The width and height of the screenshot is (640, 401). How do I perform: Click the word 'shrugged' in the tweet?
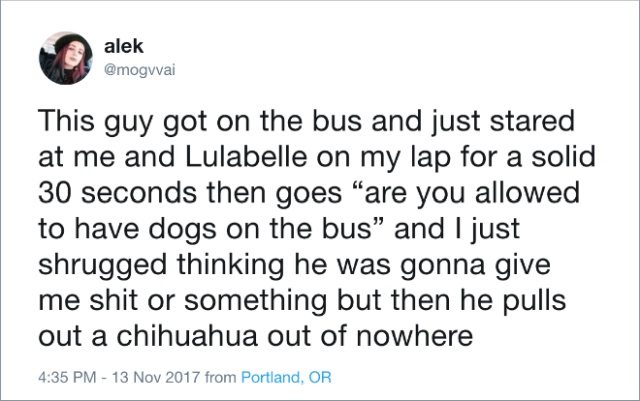point(102,265)
